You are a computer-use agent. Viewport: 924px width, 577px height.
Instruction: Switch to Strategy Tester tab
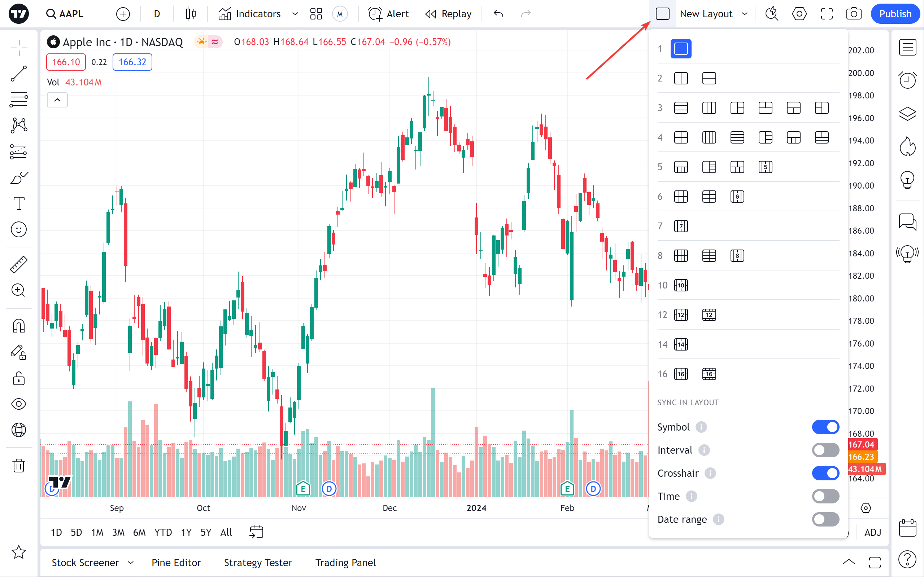point(258,563)
